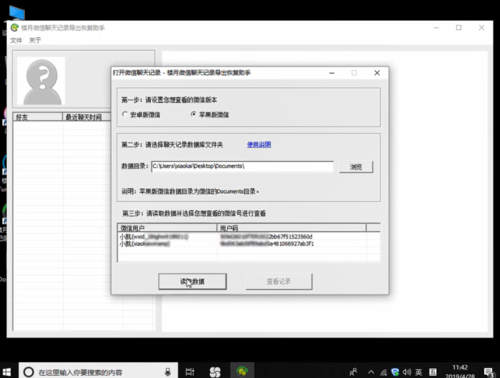Click the 查看记录 button
The width and height of the screenshot is (500, 378).
click(x=279, y=282)
